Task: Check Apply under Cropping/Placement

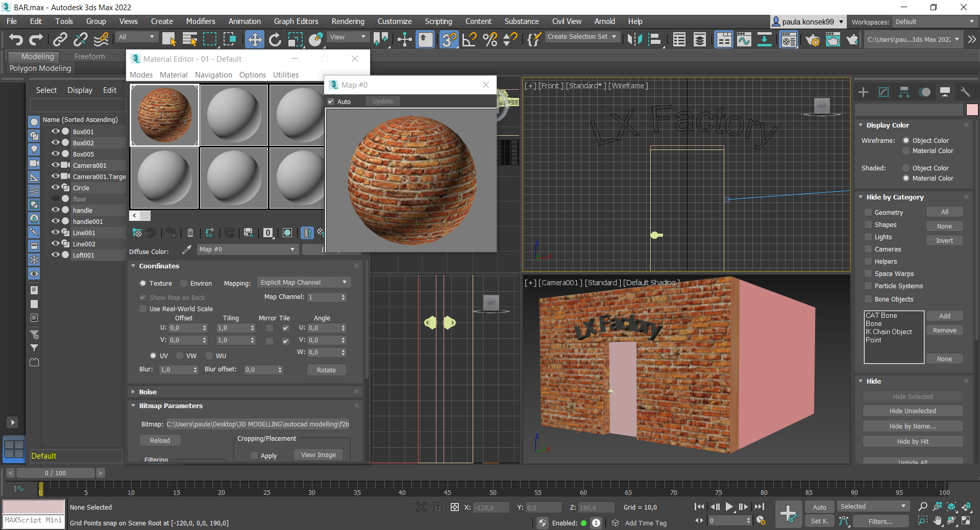Action: click(254, 456)
